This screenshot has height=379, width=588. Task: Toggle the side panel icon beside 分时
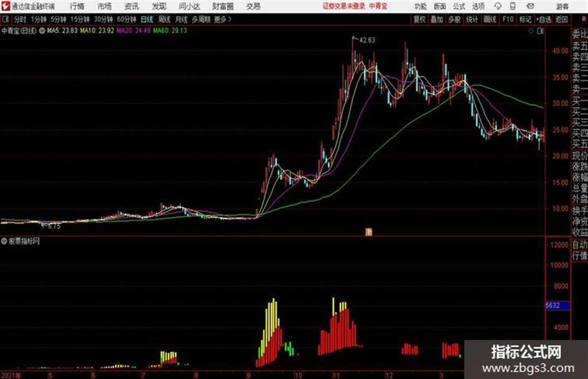coord(5,19)
